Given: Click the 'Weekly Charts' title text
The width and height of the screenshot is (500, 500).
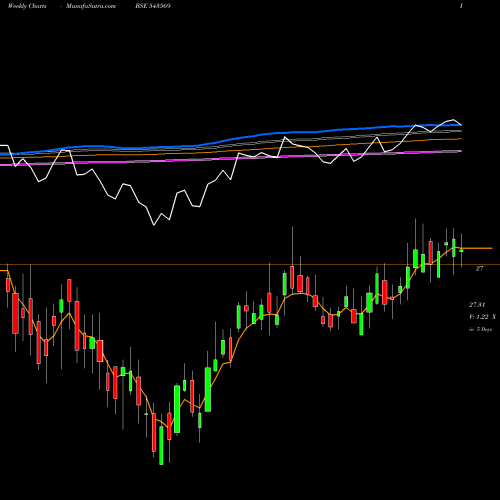Looking at the screenshot, I should [27, 6].
